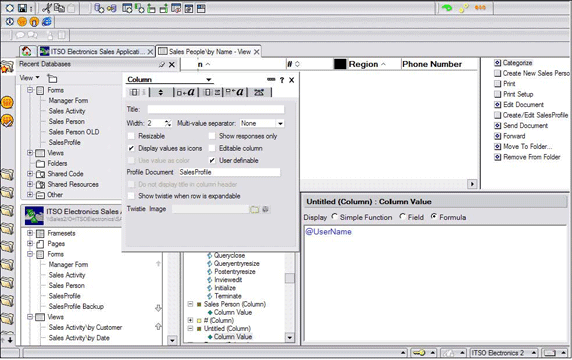Select the Print Setup action
The height and width of the screenshot is (360, 572).
pyautogui.click(x=518, y=94)
